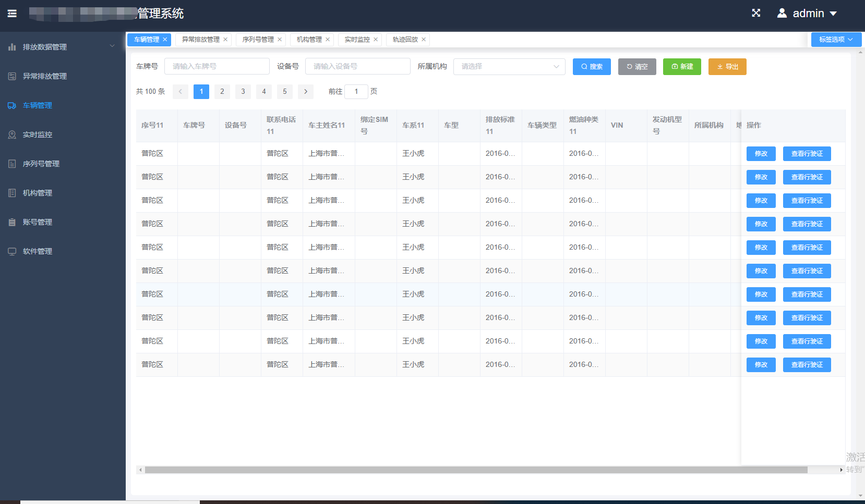Expand the 排放数据管理 submenu chevron
Viewport: 865px width, 504px height.
tap(112, 46)
